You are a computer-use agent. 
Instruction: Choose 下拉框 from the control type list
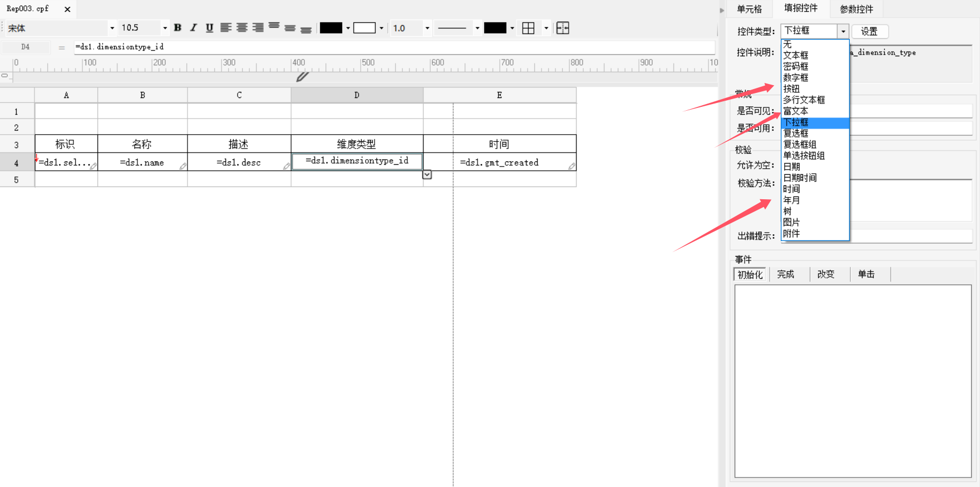(815, 122)
